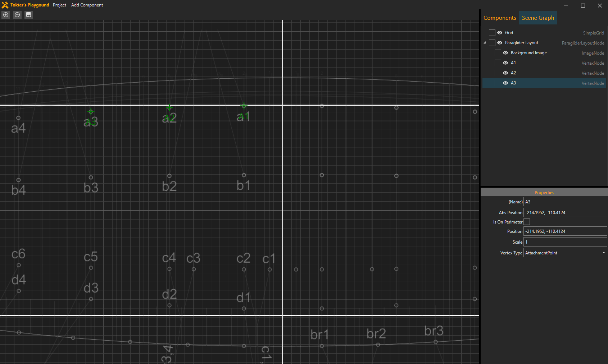
Task: Click the ParagliderLayoutNode type label
Action: 583,43
